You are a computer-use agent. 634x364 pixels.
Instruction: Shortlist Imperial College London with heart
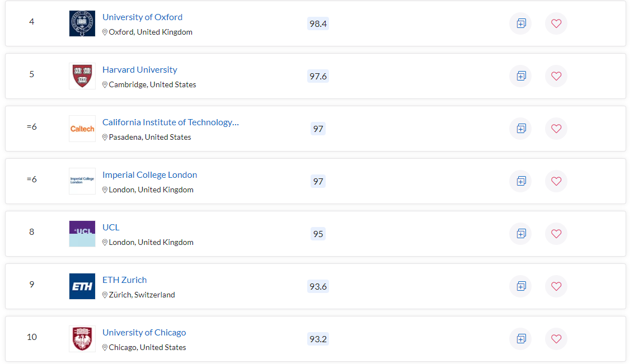[556, 181]
